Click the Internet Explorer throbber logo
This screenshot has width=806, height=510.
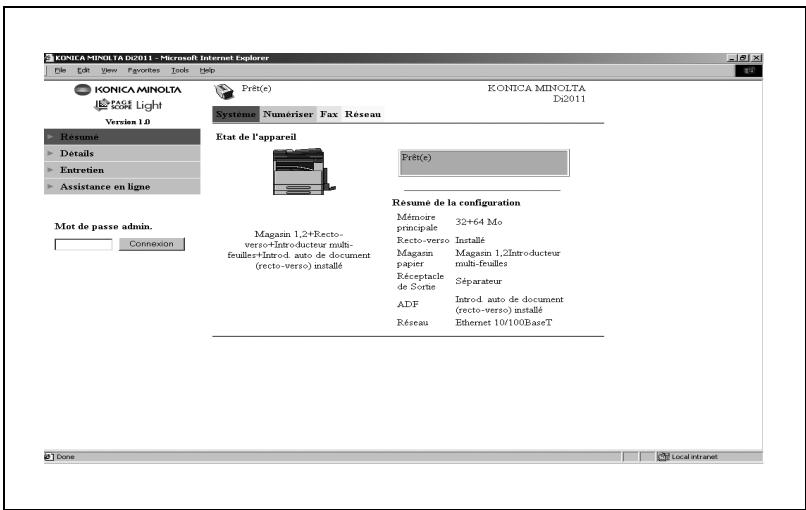(748, 71)
